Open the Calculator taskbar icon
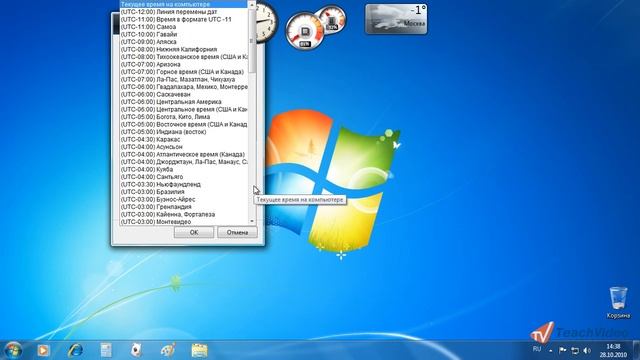Viewport: 640px width, 360px height. [x=106, y=350]
